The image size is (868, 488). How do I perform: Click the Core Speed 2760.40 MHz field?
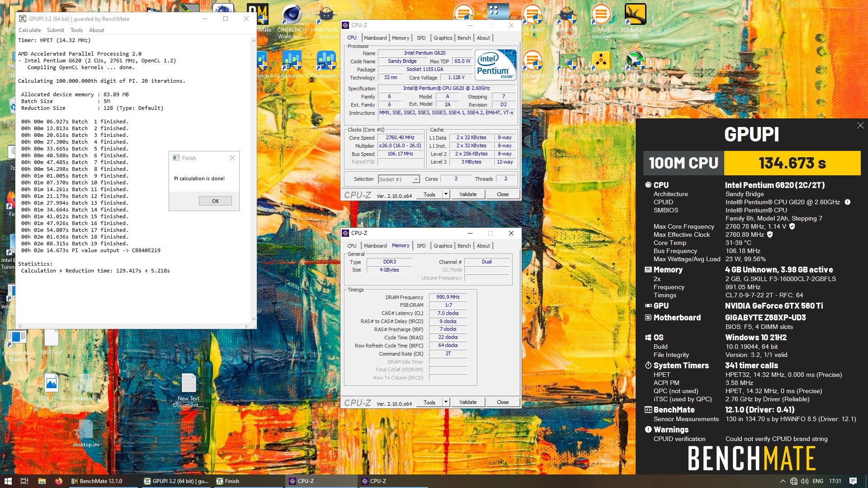pyautogui.click(x=400, y=137)
